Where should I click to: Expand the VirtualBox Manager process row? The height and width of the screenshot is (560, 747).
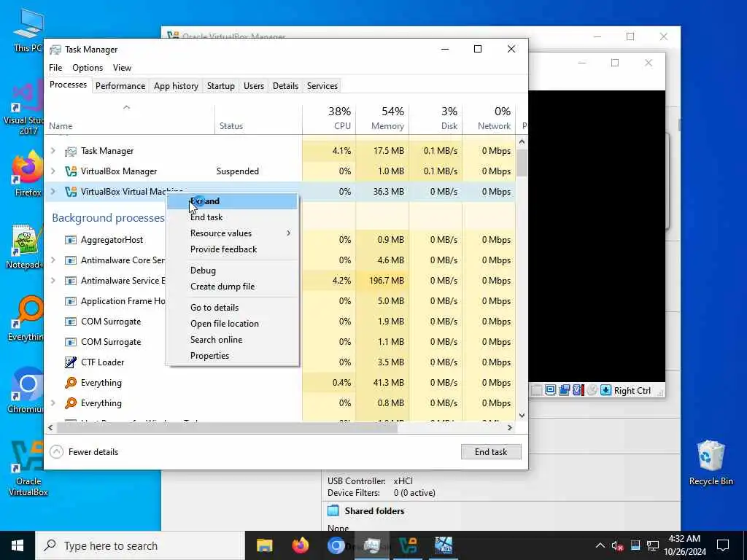(x=53, y=171)
